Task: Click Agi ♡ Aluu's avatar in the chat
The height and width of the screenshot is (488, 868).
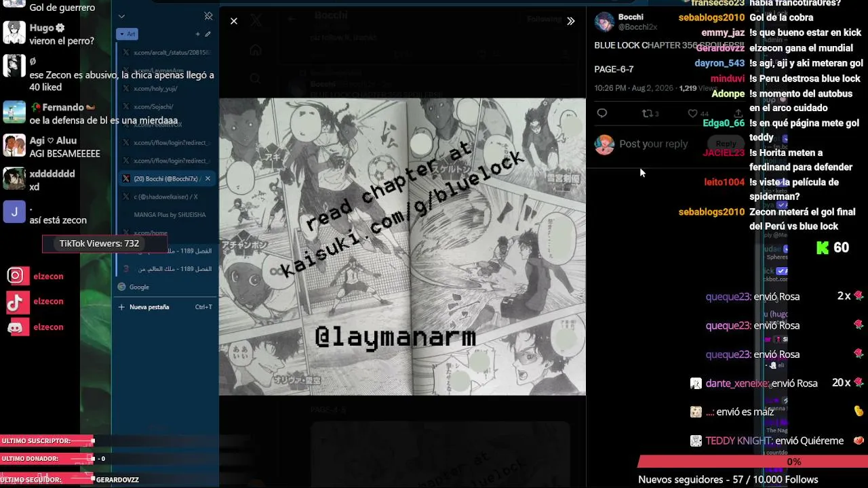Action: 14,146
